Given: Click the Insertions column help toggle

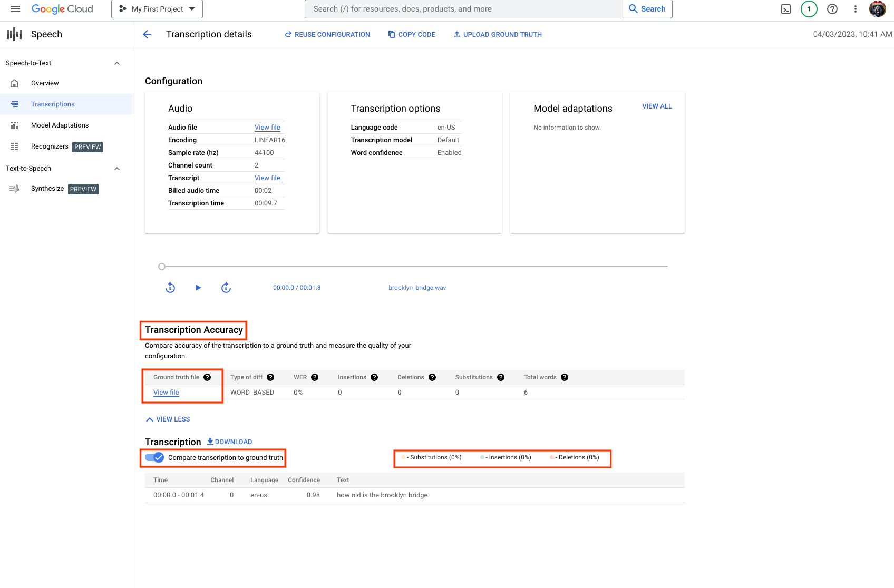Looking at the screenshot, I should click(374, 377).
